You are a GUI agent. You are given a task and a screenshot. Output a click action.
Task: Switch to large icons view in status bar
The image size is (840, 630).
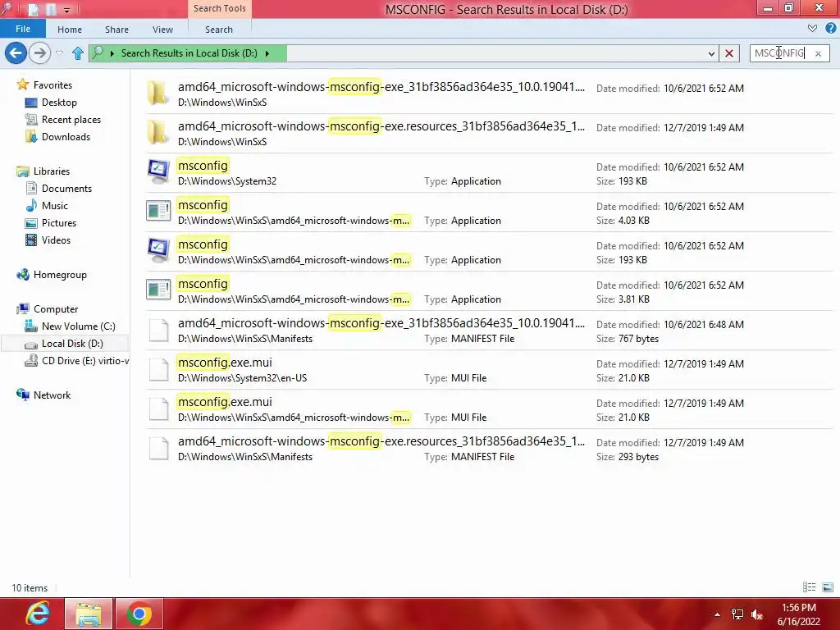coord(828,587)
